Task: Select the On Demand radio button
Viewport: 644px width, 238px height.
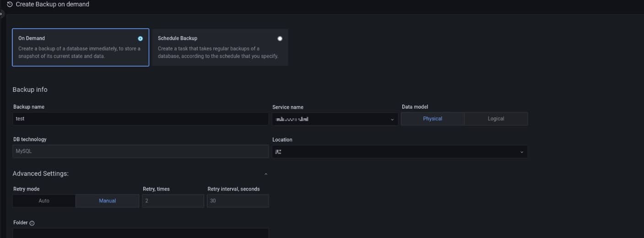Action: 140,39
